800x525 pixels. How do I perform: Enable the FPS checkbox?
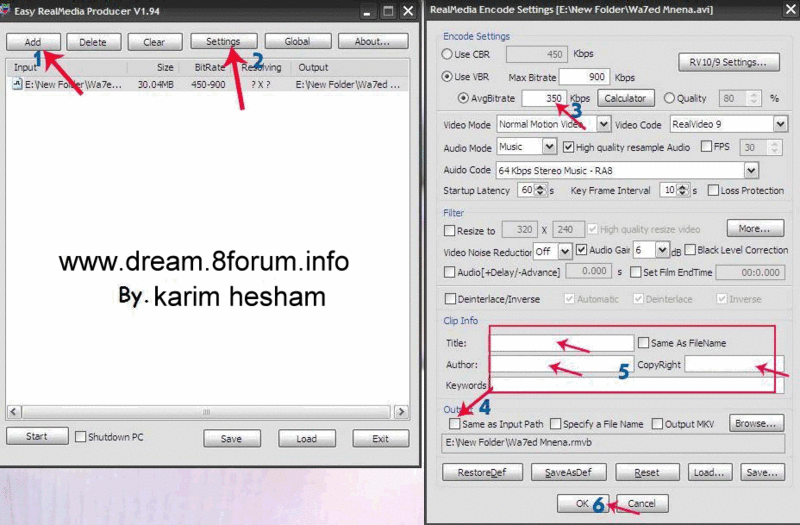point(707,147)
